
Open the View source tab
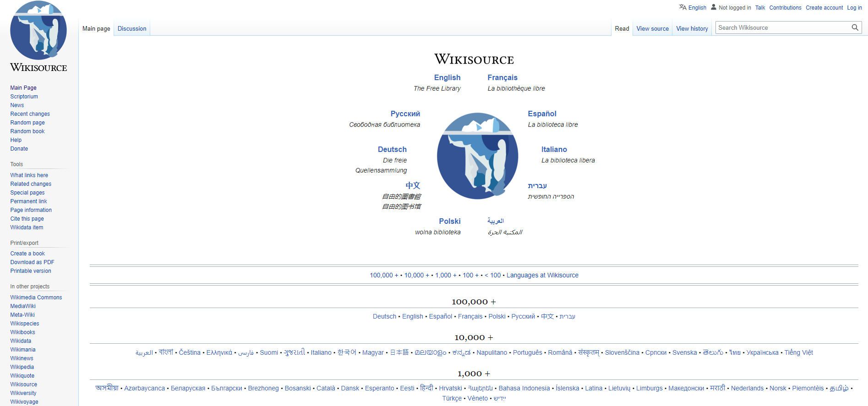pyautogui.click(x=652, y=28)
